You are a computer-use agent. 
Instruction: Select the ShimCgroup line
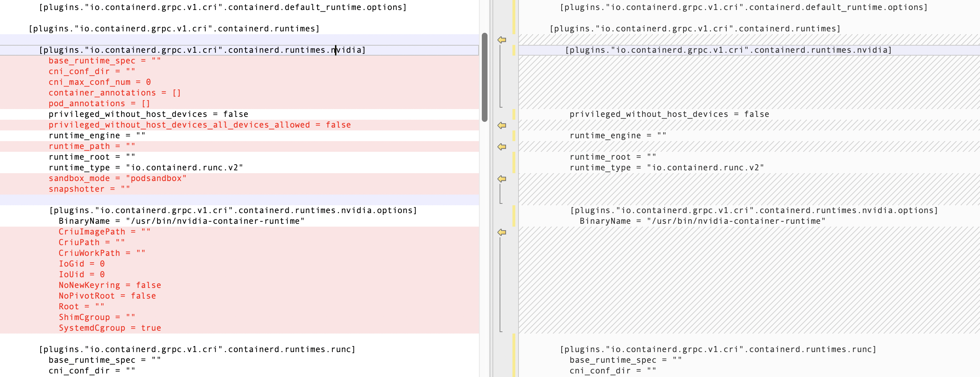coord(97,317)
